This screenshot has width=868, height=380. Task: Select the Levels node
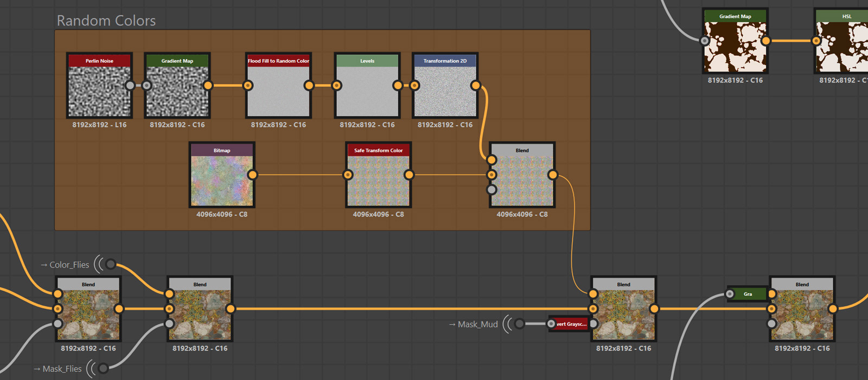pos(367,85)
